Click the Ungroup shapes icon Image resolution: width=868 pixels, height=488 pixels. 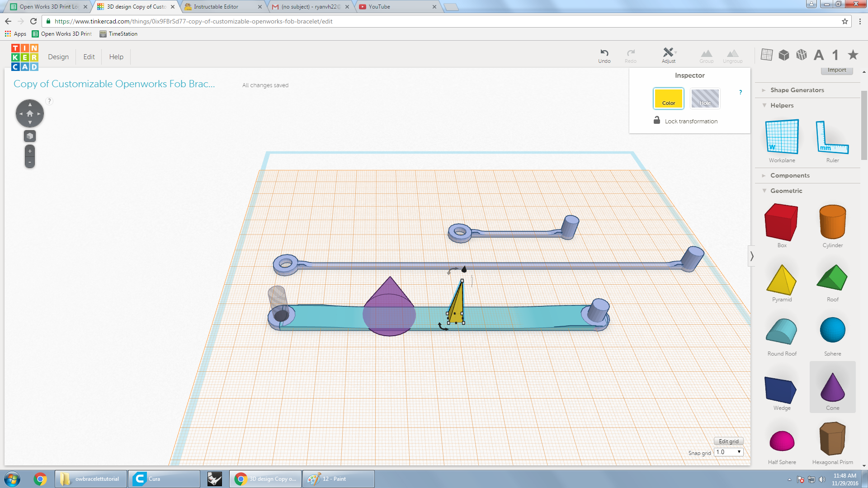click(732, 53)
